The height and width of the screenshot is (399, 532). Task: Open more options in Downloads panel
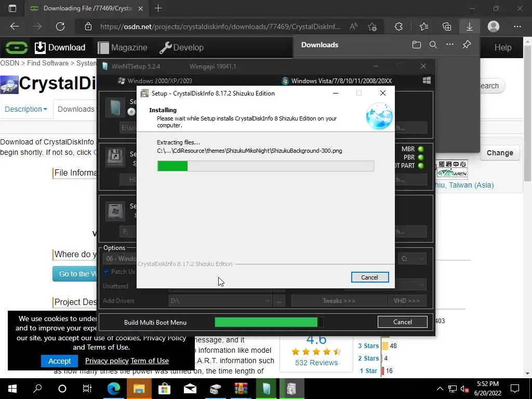450,45
